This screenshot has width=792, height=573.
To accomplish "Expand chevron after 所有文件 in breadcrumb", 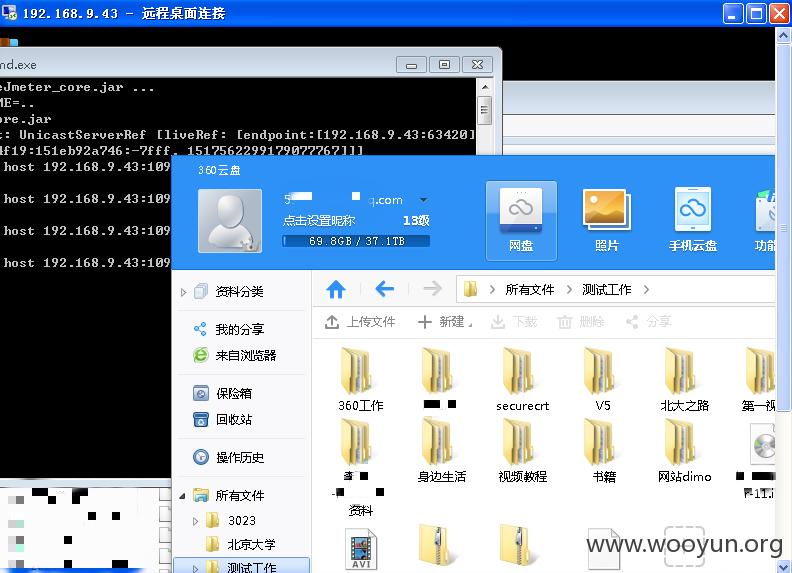I will pyautogui.click(x=569, y=290).
